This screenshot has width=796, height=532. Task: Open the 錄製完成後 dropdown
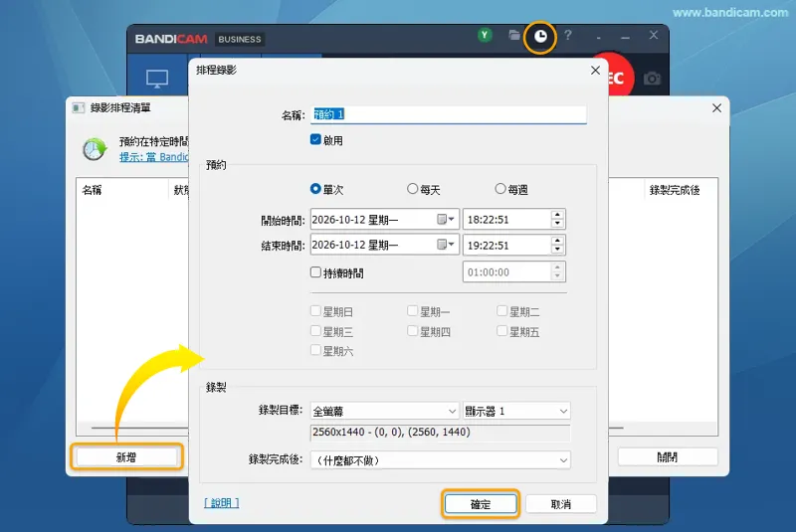(x=440, y=460)
